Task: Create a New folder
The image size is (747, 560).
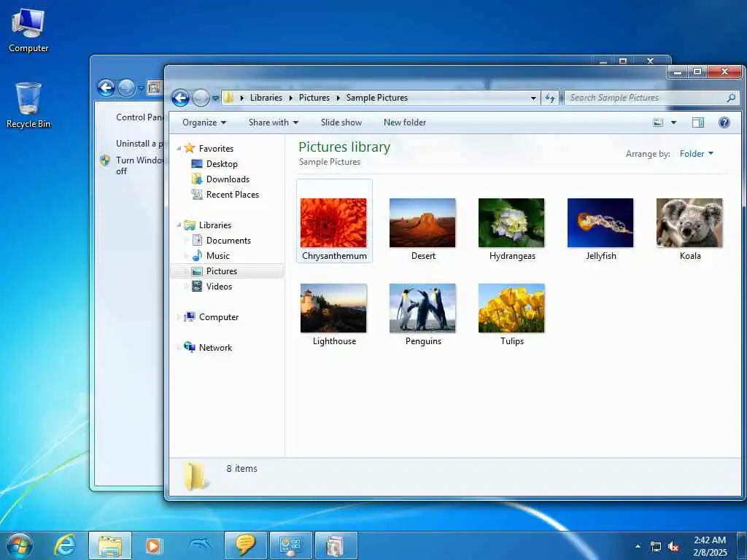Action: [x=405, y=122]
